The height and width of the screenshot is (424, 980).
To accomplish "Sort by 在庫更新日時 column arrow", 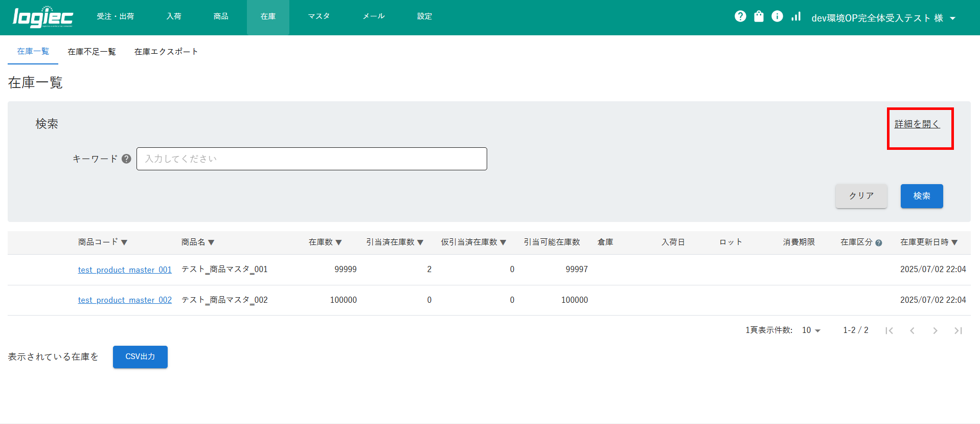I will click(x=954, y=242).
